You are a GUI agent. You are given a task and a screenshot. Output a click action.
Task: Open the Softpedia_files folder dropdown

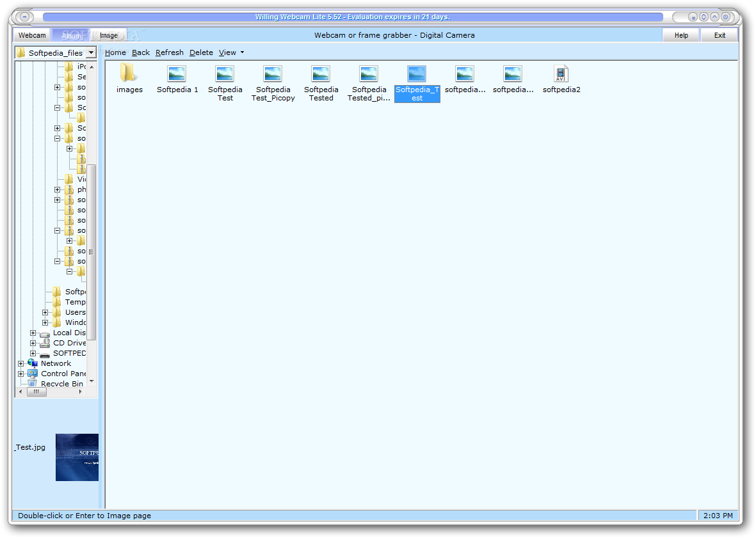(x=91, y=52)
